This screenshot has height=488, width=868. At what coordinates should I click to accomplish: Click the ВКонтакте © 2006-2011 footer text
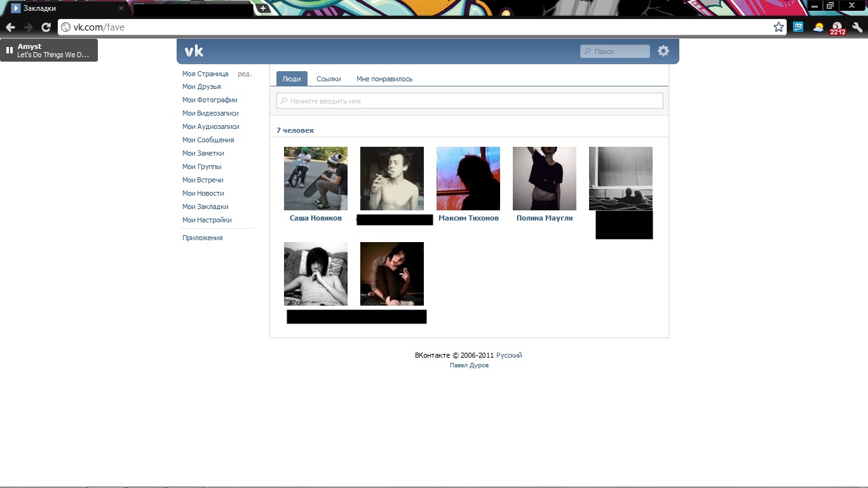pyautogui.click(x=454, y=355)
